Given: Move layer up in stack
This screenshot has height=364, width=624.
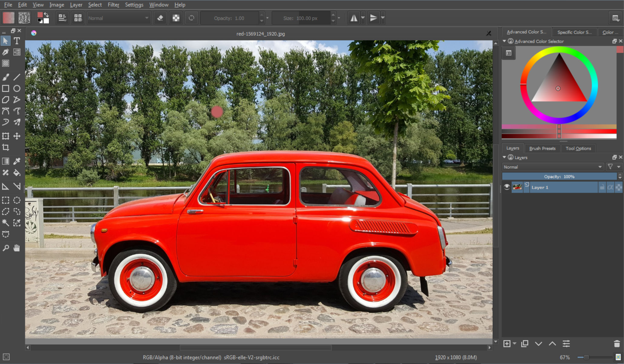Looking at the screenshot, I should 552,344.
